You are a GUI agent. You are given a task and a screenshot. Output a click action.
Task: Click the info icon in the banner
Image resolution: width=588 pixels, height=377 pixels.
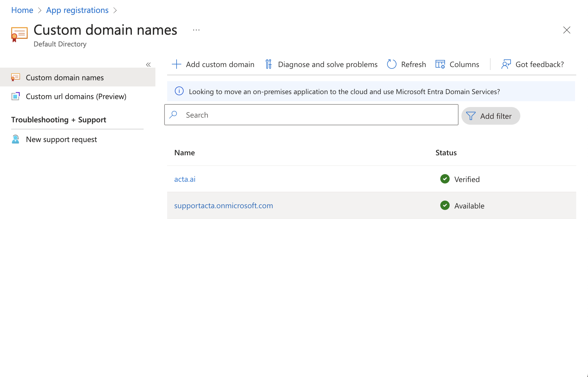coord(179,91)
